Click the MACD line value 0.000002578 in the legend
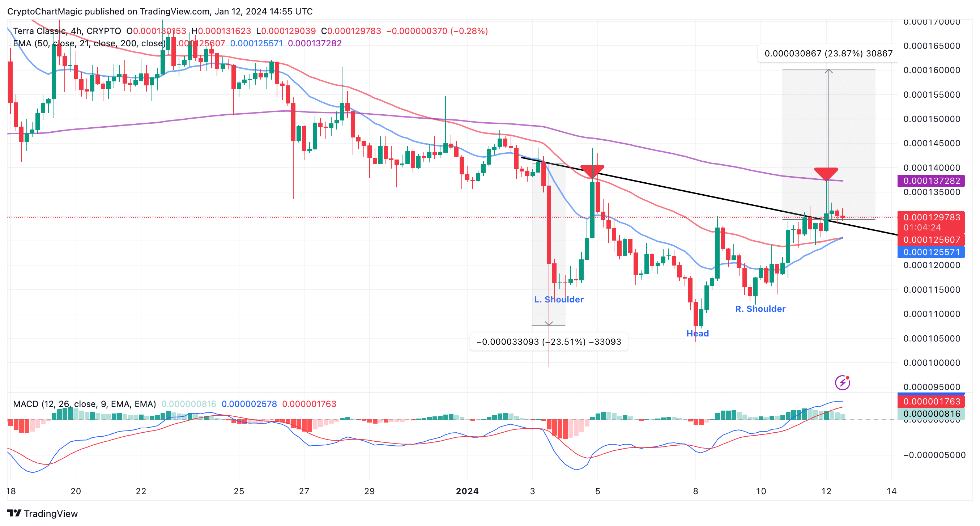The width and height of the screenshot is (980, 526). [249, 404]
